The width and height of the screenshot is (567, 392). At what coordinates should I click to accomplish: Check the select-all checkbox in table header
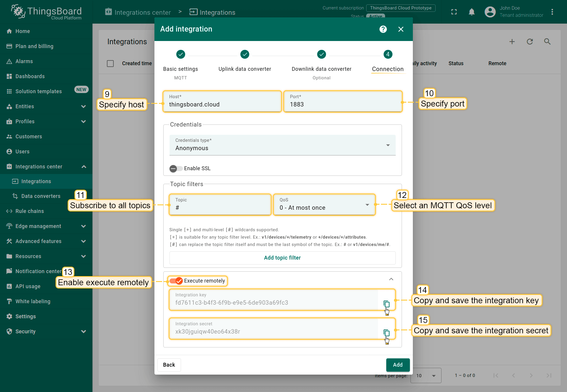point(110,63)
